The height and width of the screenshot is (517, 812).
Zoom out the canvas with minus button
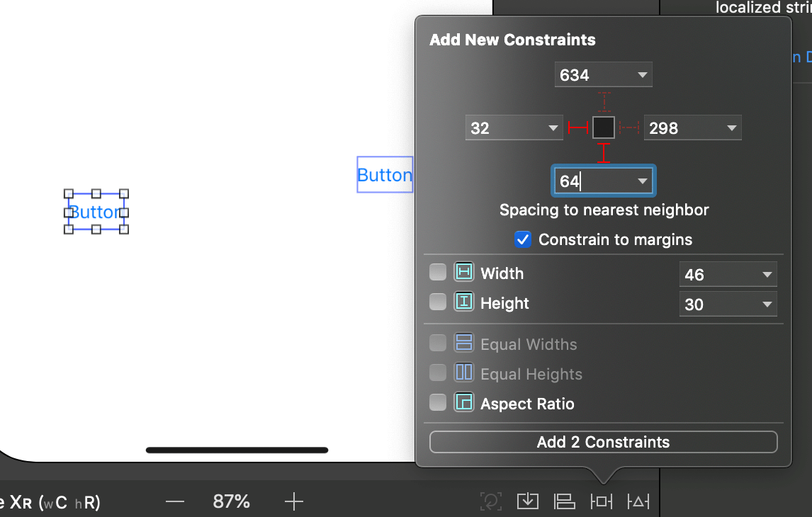coord(175,502)
